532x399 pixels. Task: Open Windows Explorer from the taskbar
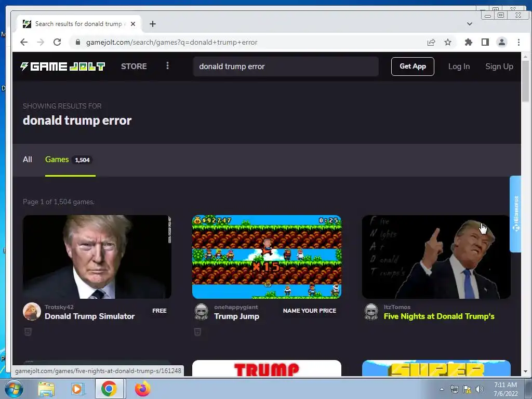tap(46, 389)
